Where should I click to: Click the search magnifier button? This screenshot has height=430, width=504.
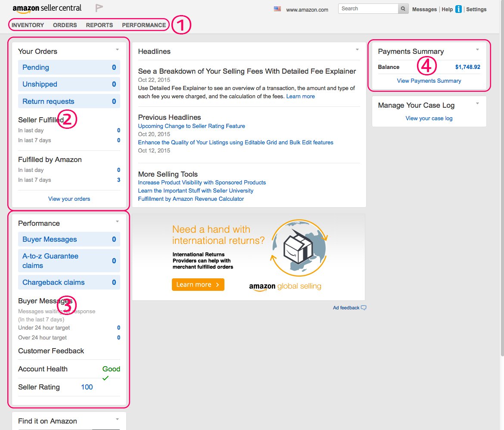click(x=403, y=9)
